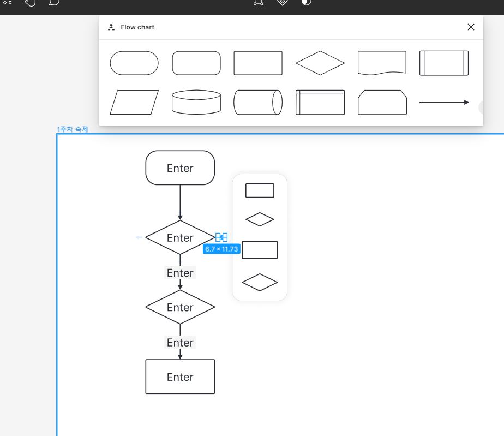504x436 pixels.
Task: Select the second diamond 'Enter' node
Action: point(180,307)
